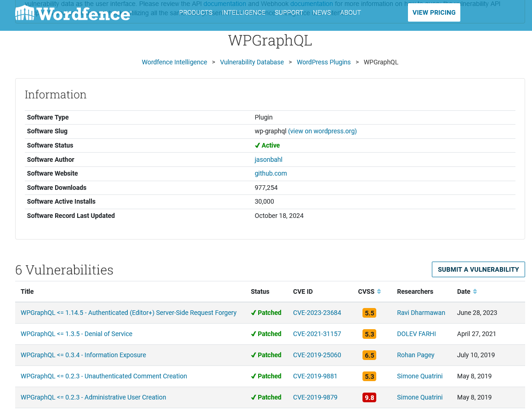Click the CVE ID column header
Screen dimensions: 532x411
coord(303,291)
